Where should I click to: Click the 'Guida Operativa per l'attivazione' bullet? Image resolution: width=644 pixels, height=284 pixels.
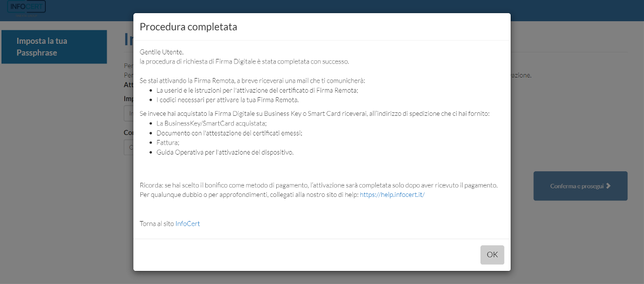click(225, 152)
